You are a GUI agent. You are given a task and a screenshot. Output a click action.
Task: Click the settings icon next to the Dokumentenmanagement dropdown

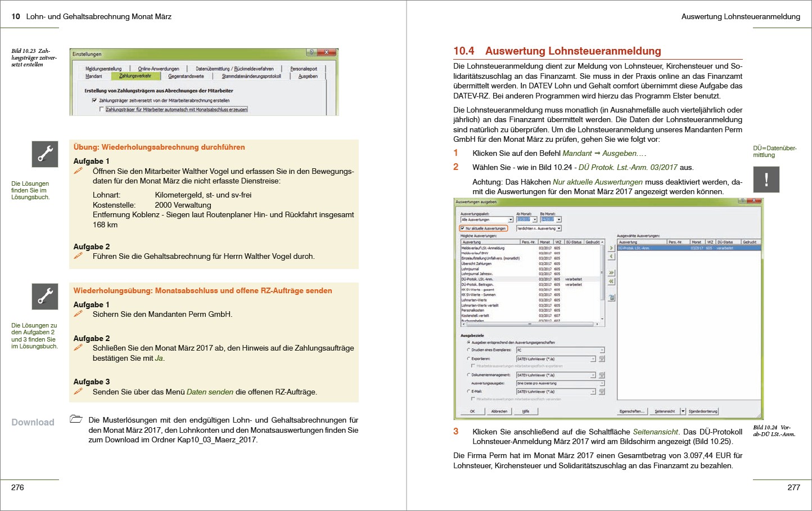(602, 375)
